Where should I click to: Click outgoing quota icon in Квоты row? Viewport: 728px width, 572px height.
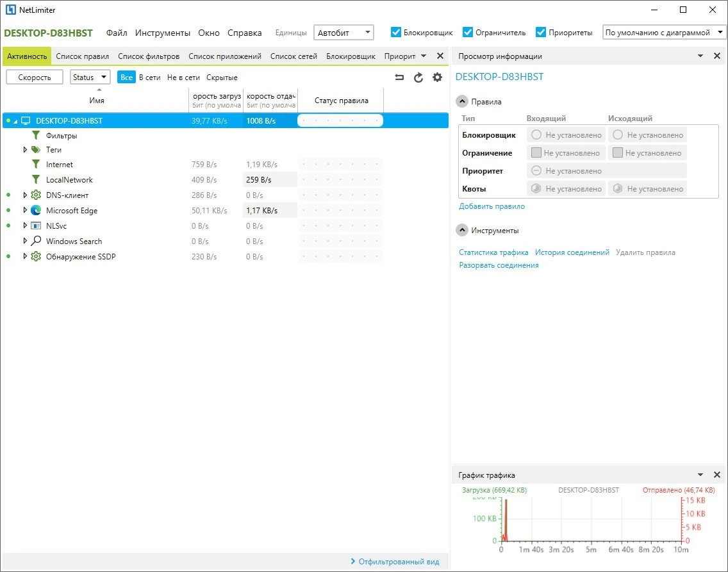point(618,189)
